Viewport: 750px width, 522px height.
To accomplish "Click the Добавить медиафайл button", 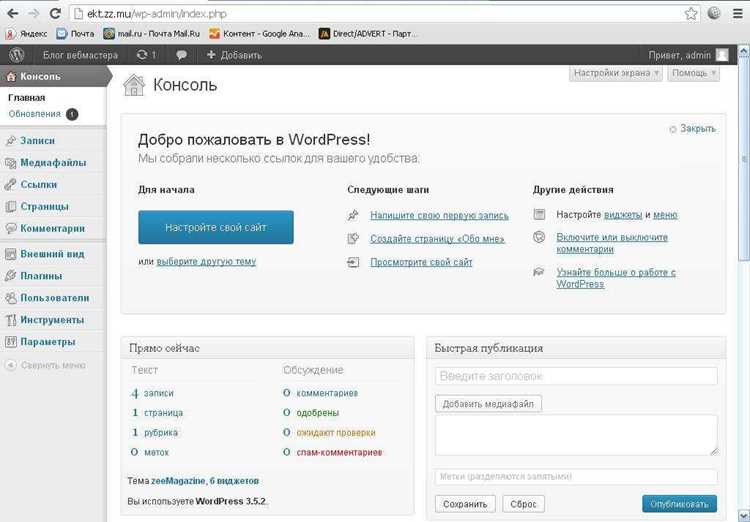I will 488,404.
